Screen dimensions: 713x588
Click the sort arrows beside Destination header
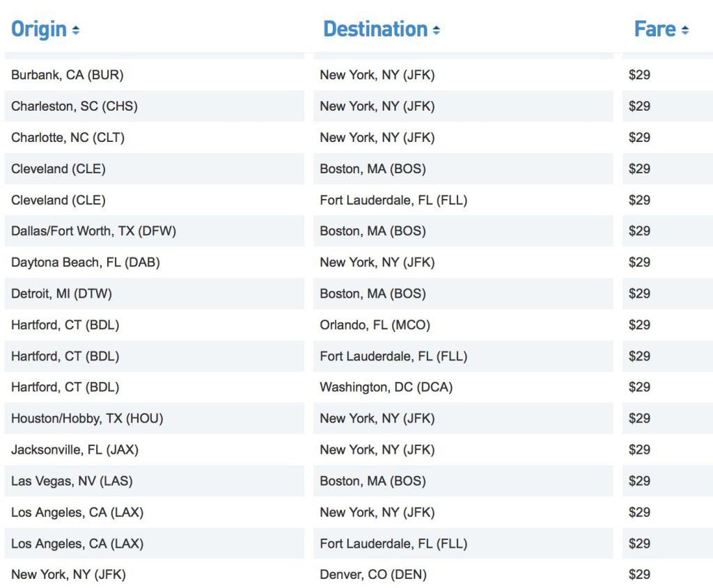pyautogui.click(x=437, y=31)
